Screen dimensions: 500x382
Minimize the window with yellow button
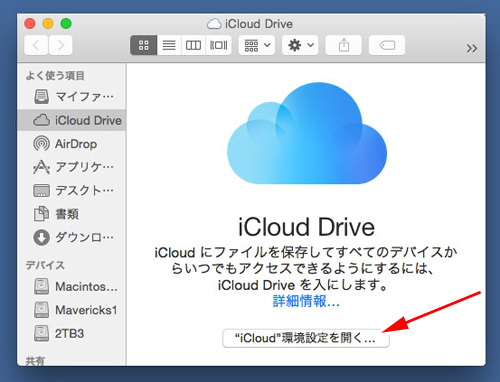click(x=48, y=24)
